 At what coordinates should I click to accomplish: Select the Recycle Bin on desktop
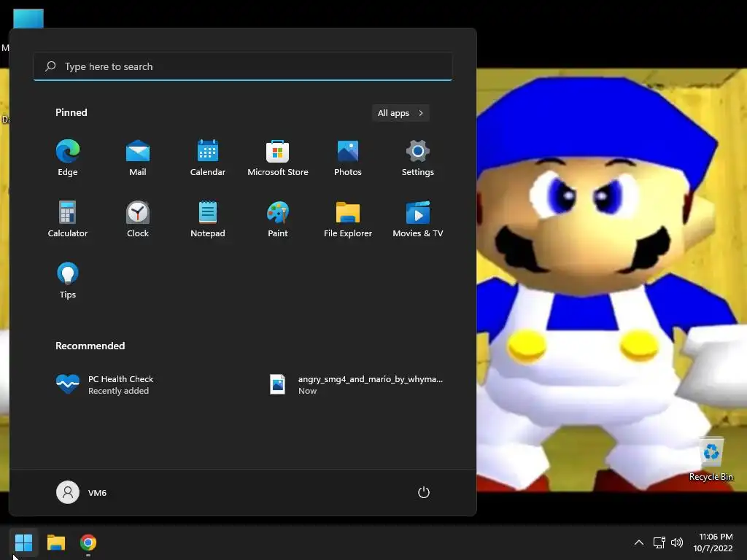coord(711,459)
